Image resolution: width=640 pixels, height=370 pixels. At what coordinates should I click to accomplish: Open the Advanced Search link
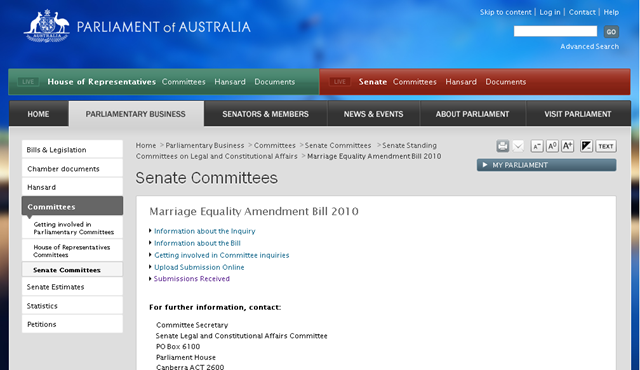[x=589, y=47]
